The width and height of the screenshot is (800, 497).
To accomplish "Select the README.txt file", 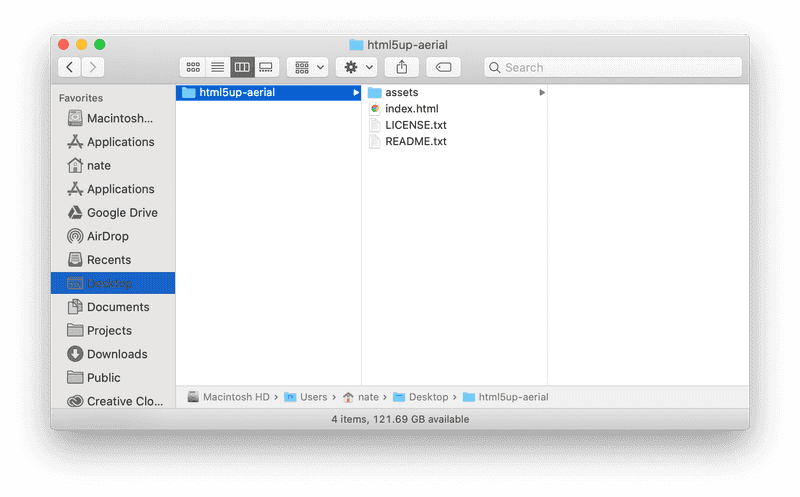I will 415,141.
